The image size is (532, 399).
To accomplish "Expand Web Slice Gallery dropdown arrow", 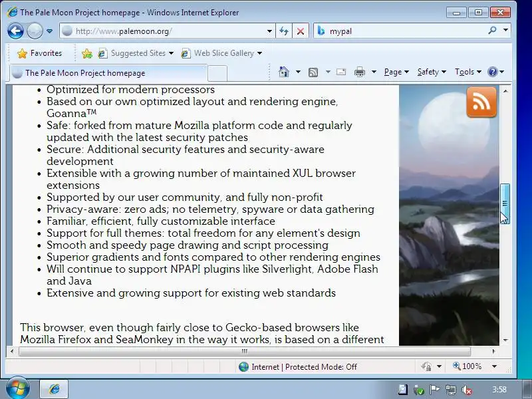I will coord(259,53).
